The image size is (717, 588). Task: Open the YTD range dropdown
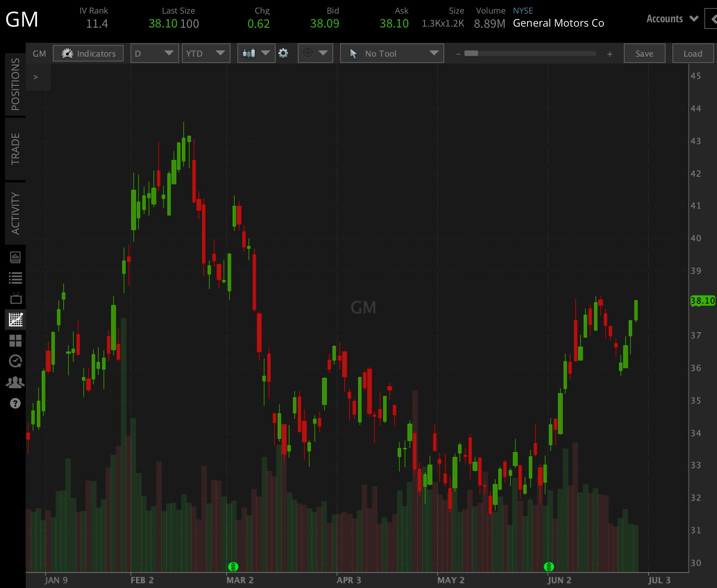206,53
